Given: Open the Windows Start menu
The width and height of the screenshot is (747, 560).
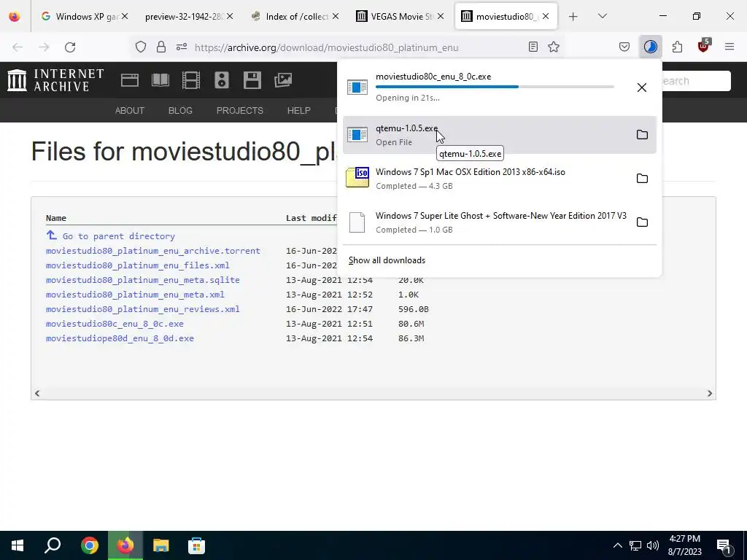Looking at the screenshot, I should [18, 545].
